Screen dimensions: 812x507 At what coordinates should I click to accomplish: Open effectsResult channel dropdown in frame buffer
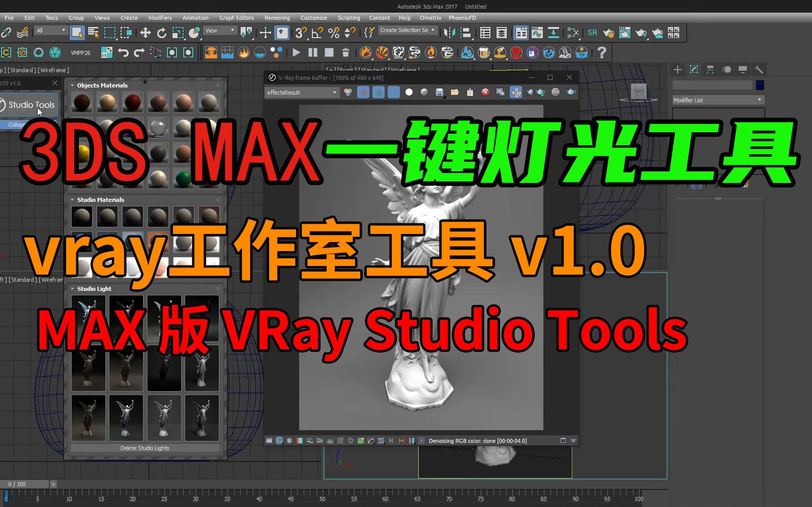click(302, 93)
